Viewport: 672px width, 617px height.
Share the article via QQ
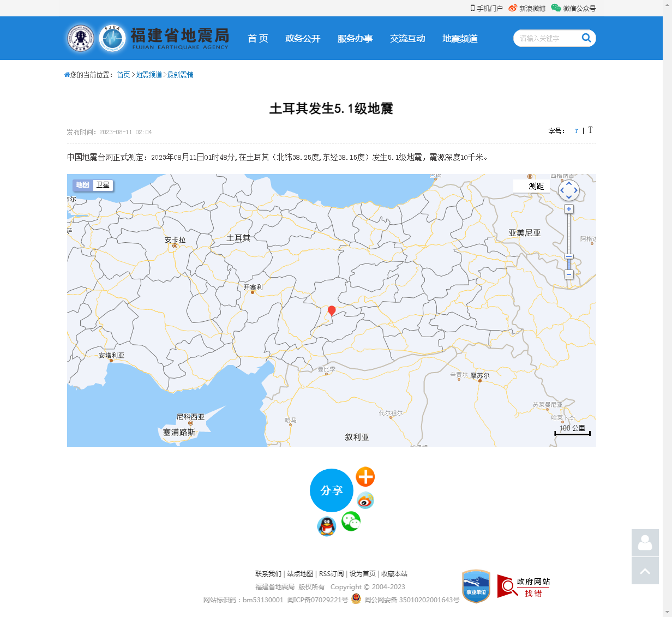326,527
